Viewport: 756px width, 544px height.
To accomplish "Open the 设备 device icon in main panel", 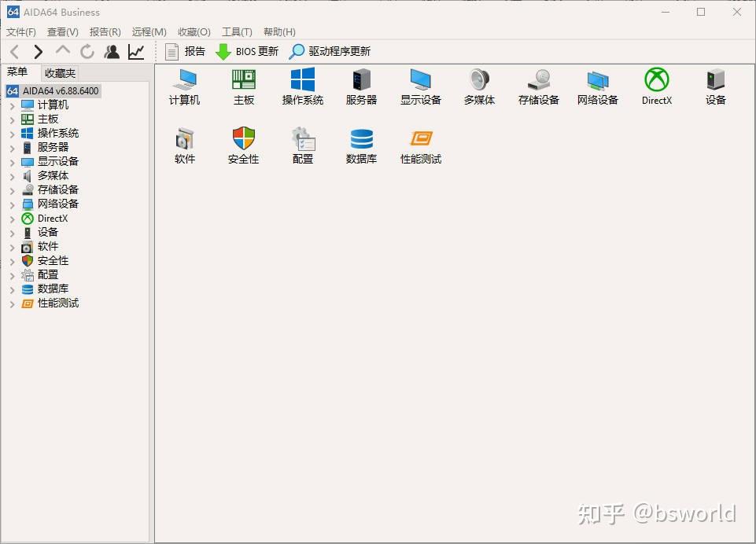I will (x=716, y=86).
